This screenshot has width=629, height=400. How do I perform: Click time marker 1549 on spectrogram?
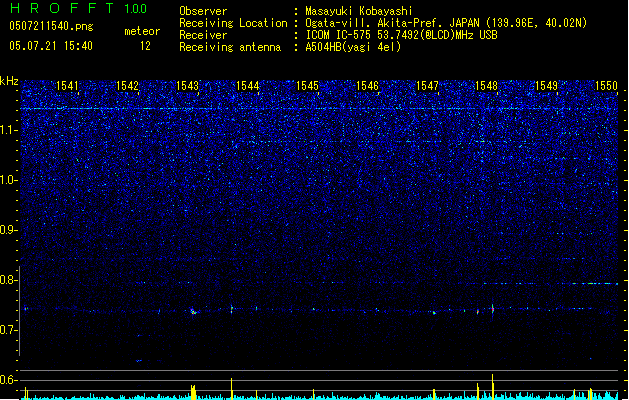tap(546, 86)
